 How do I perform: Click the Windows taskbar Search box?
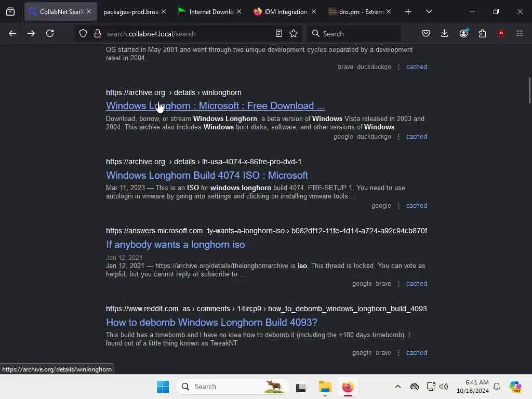(x=233, y=387)
